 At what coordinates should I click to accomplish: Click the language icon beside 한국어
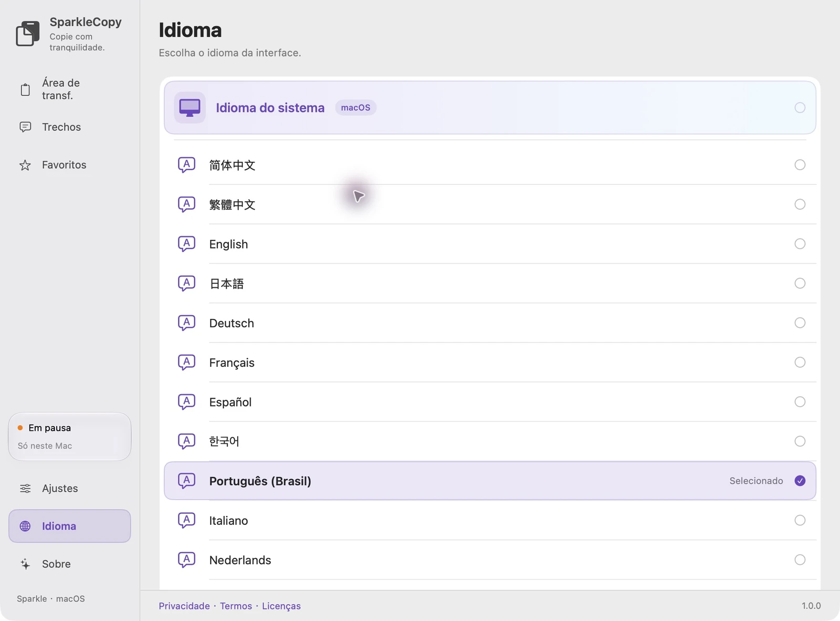point(186,441)
